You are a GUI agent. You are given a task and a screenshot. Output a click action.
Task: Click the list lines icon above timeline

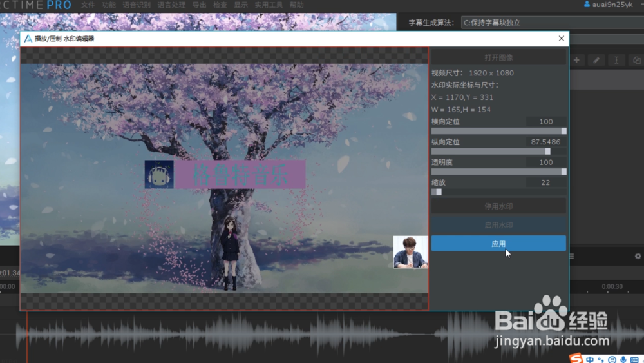click(572, 256)
